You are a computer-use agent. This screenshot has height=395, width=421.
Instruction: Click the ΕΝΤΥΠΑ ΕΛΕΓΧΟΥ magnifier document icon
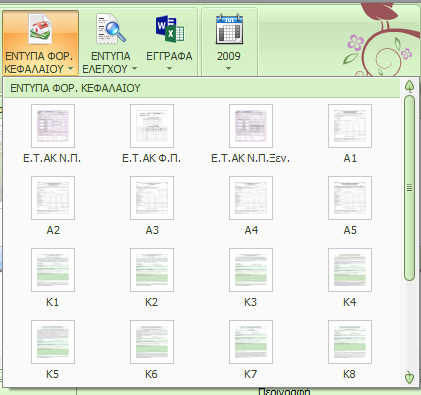coord(111,29)
